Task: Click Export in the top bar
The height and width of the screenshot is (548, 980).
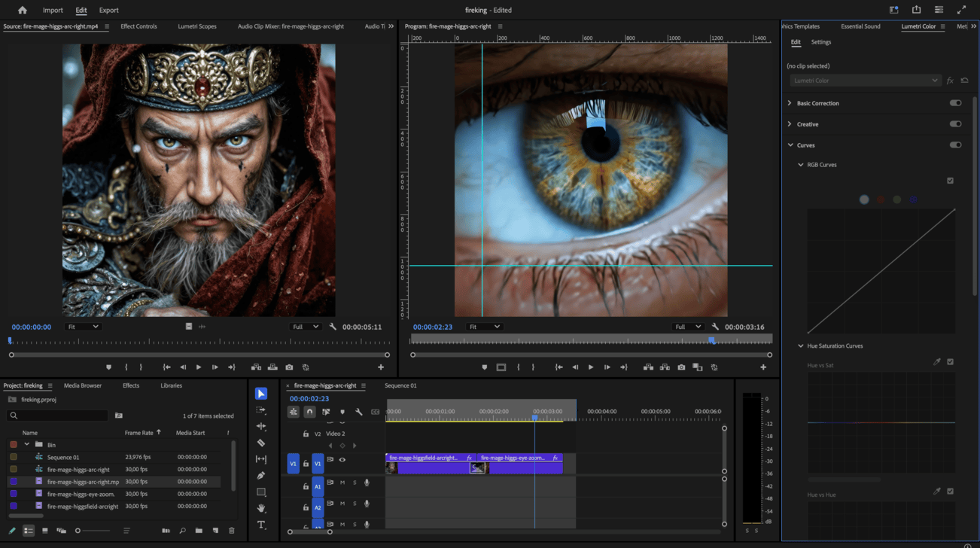Action: pos(109,11)
